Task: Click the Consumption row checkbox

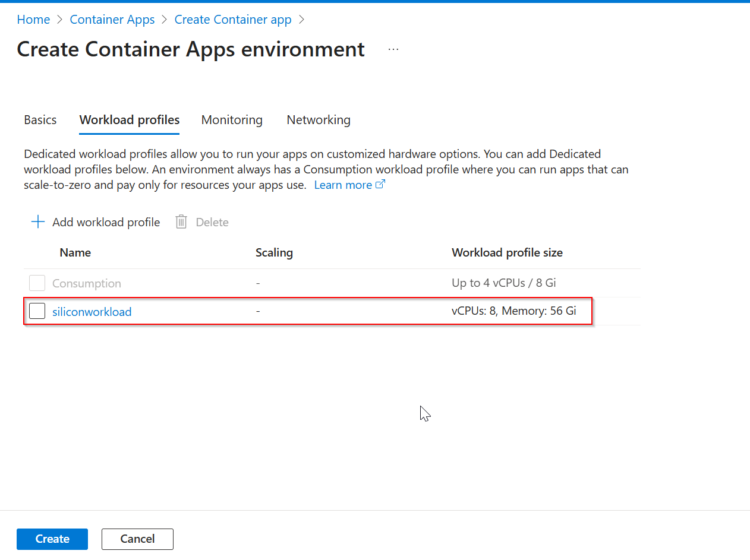Action: pyautogui.click(x=37, y=283)
